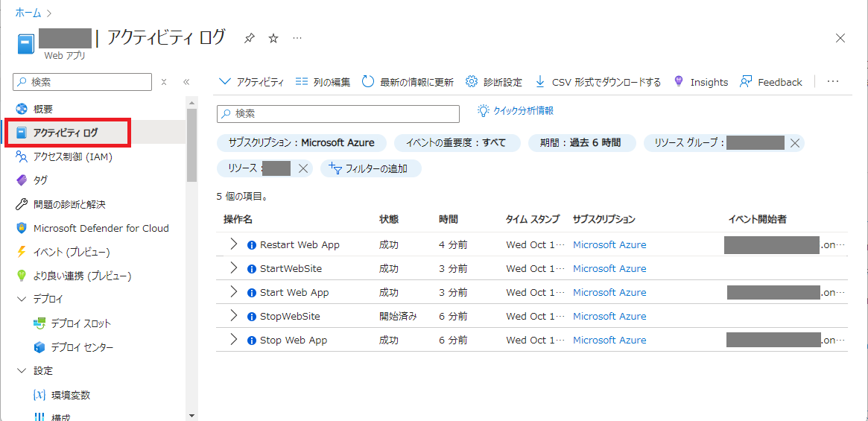Expand the Restart Web App row
The image size is (868, 421).
(233, 244)
